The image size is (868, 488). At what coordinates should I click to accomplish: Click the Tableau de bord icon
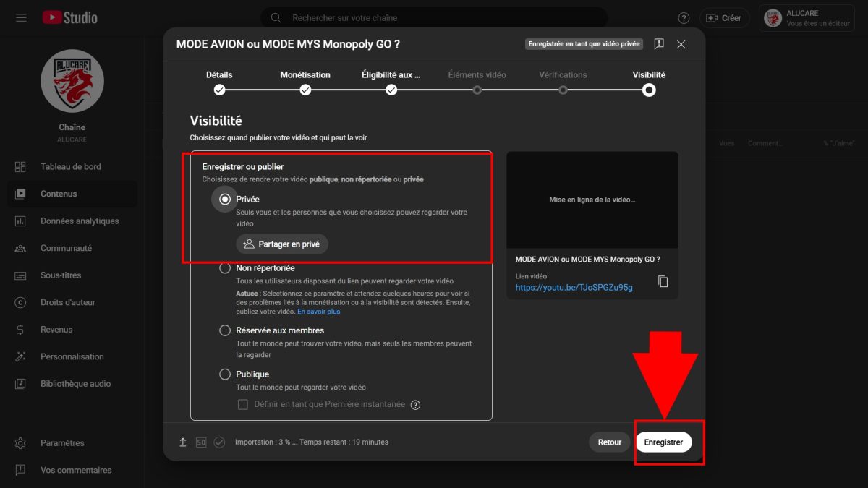point(20,167)
